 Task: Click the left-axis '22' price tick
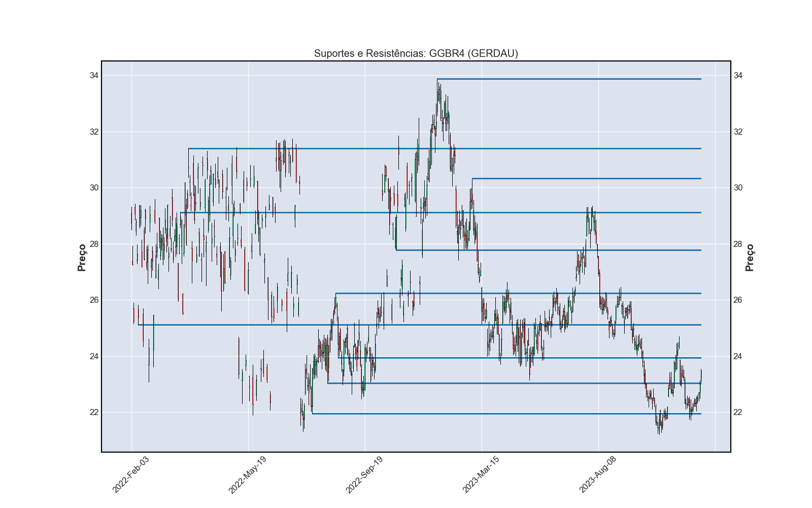(x=94, y=412)
